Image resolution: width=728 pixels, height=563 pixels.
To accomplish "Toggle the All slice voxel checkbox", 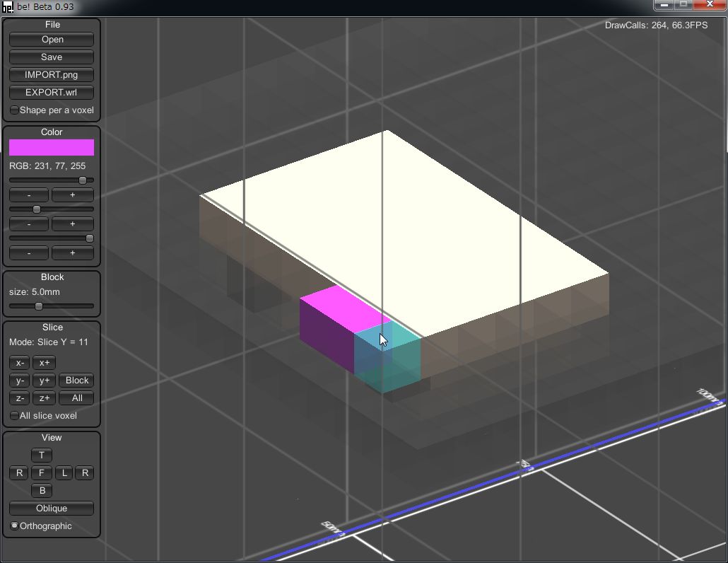I will pyautogui.click(x=15, y=416).
